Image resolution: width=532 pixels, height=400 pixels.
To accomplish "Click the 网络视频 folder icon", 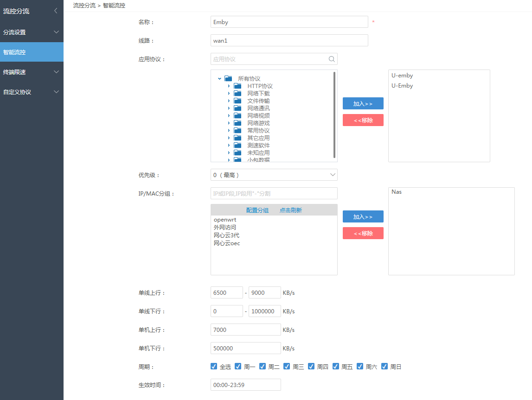I will pyautogui.click(x=237, y=116).
